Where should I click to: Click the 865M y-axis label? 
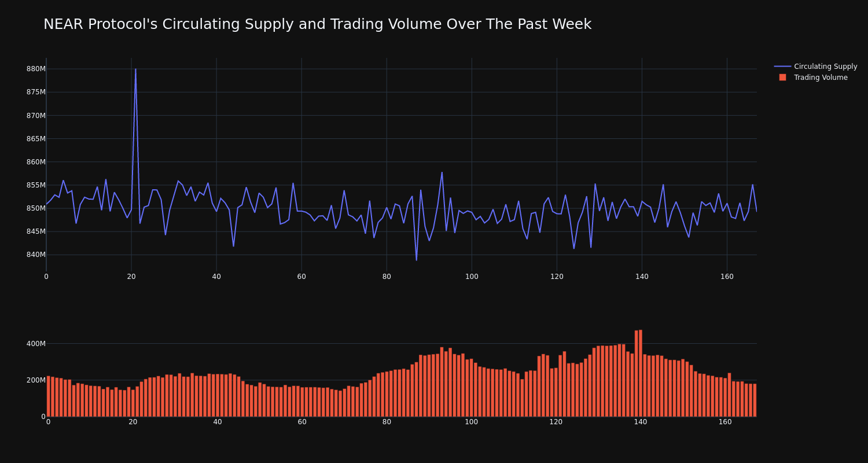36,138
